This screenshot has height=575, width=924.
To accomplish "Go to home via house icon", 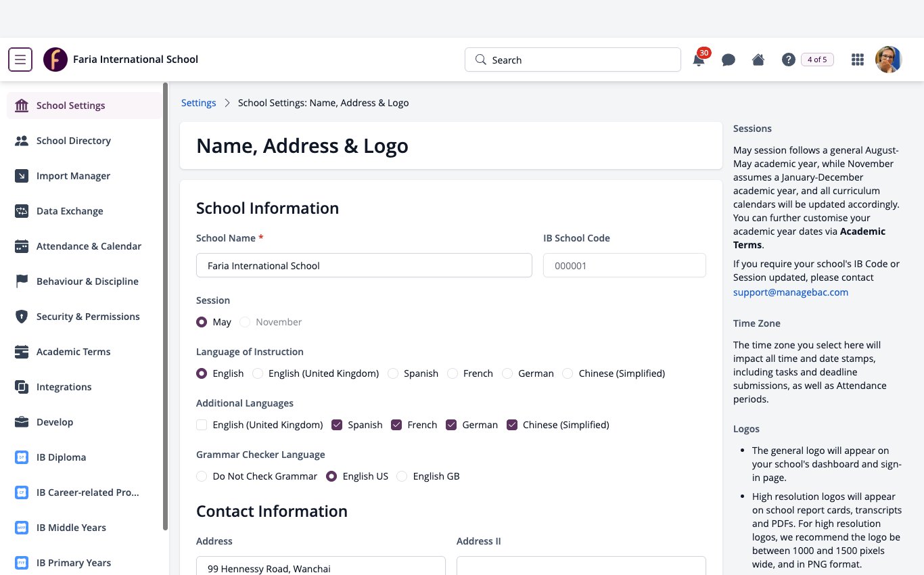I will 758,60.
